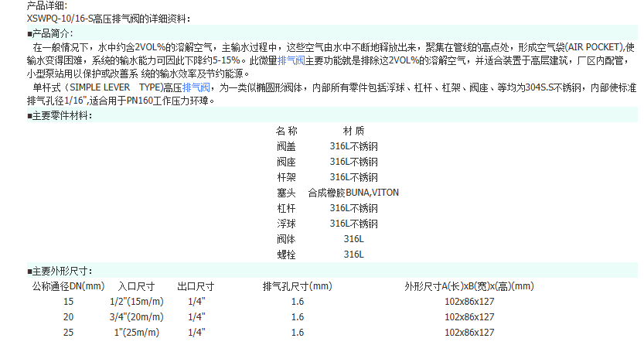Click the 入口尺寸 column header
This screenshot has height=352, width=644.
[x=135, y=286]
